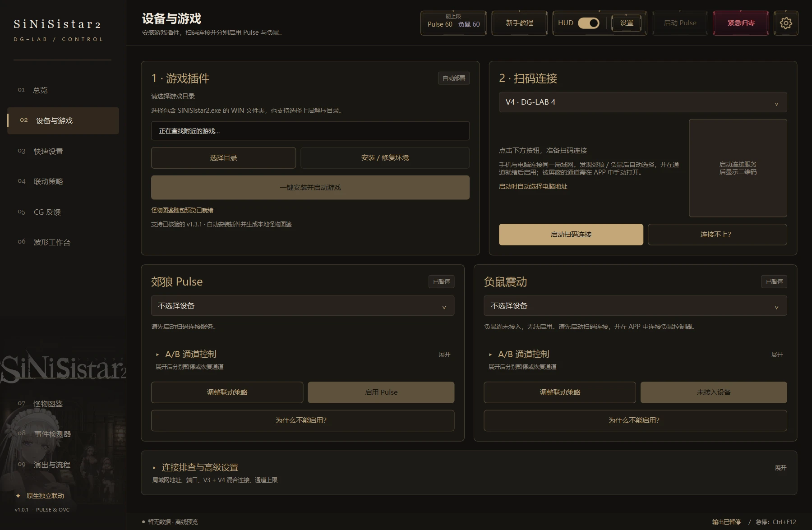Click 启动扫码连接 button
The image size is (812, 530).
pos(571,235)
